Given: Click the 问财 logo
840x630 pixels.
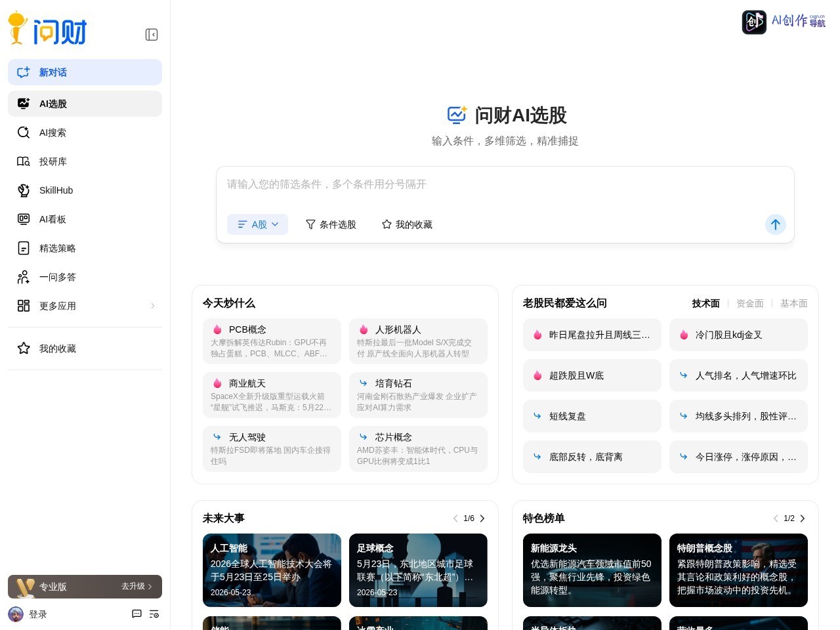Looking at the screenshot, I should pos(47,29).
